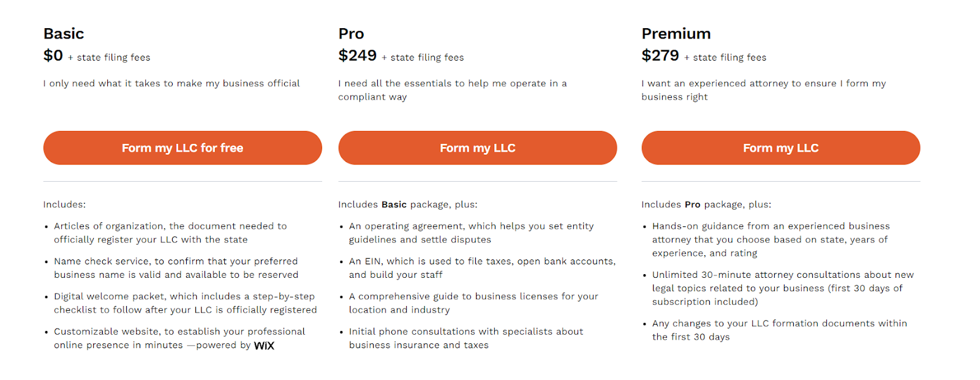Screen dimensions: 980x380
Task: Click 'Articles of organization' bullet text
Action: tap(170, 233)
